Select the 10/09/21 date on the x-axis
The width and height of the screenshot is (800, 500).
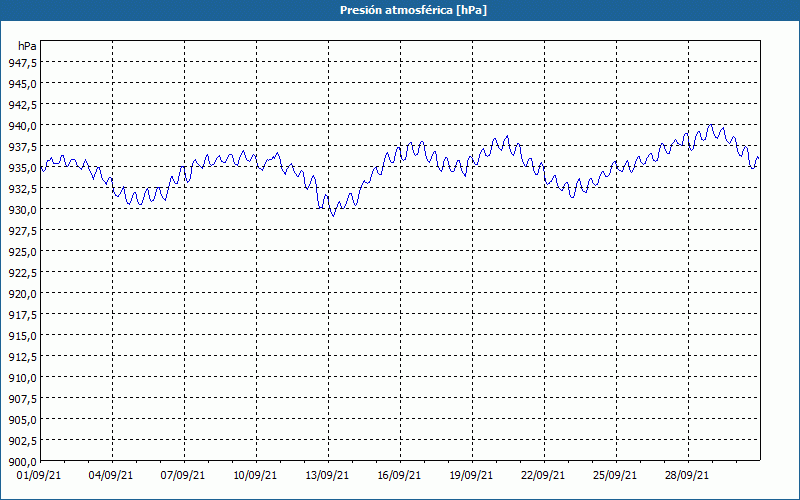coord(255,475)
